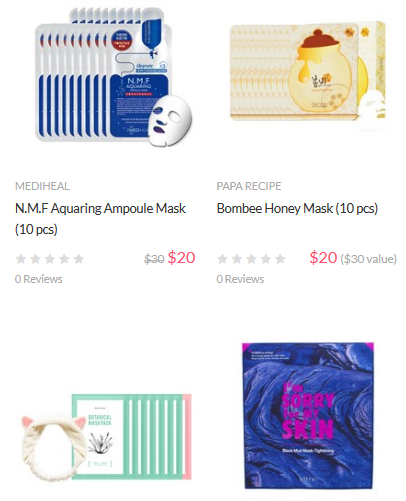Open 0 Reviews under Mediheal mask
The height and width of the screenshot is (501, 406).
tap(39, 279)
